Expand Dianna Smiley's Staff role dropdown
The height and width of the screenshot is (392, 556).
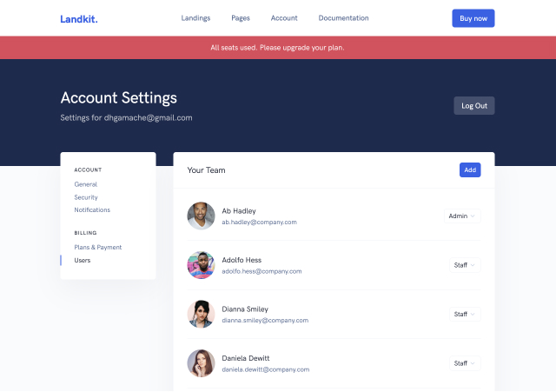click(x=464, y=314)
